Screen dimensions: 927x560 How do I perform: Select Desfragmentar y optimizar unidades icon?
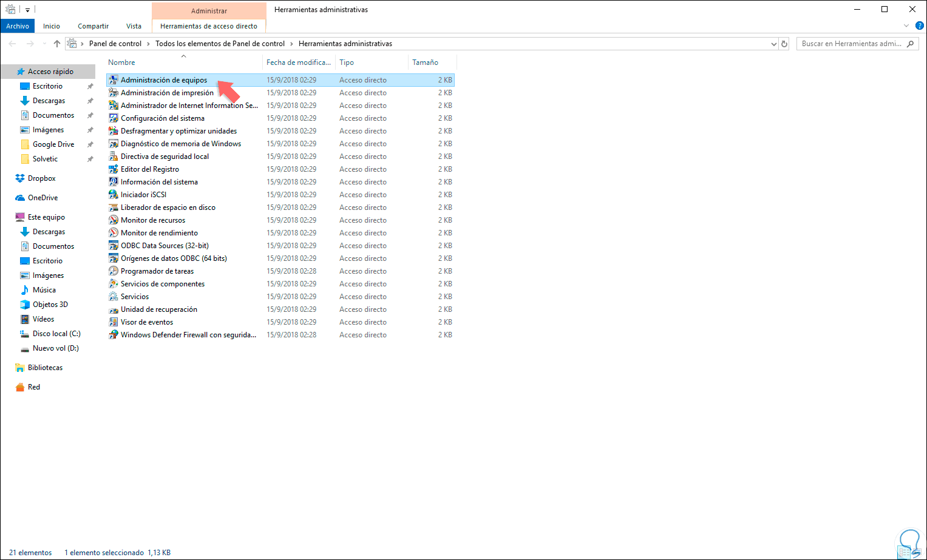coord(114,131)
